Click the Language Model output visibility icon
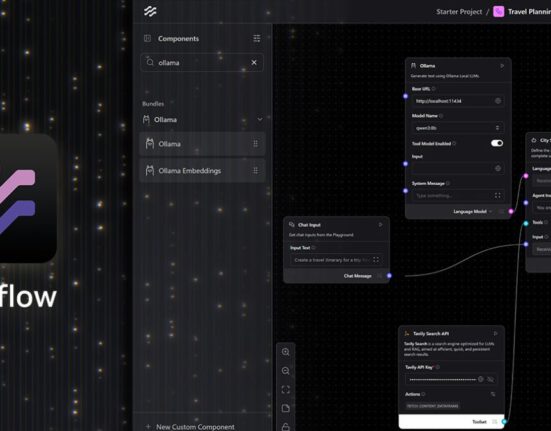The width and height of the screenshot is (551, 431). 501,211
